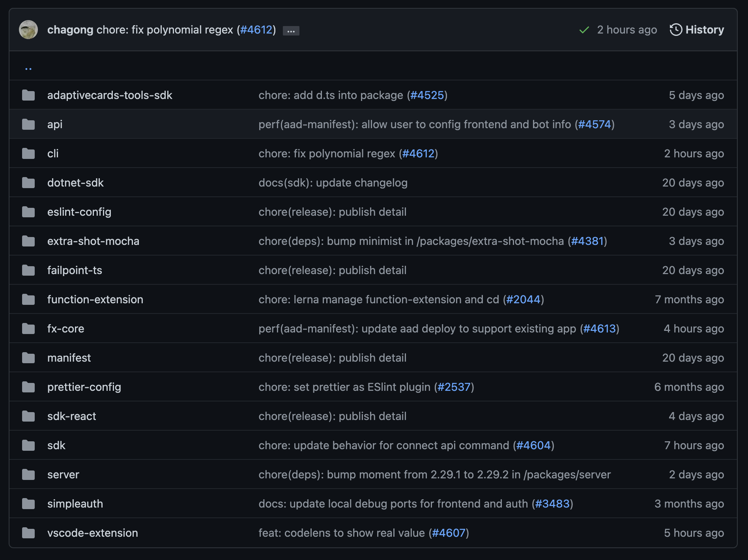Click the folder icon beside adaptivecards-tools-sdk

click(28, 95)
